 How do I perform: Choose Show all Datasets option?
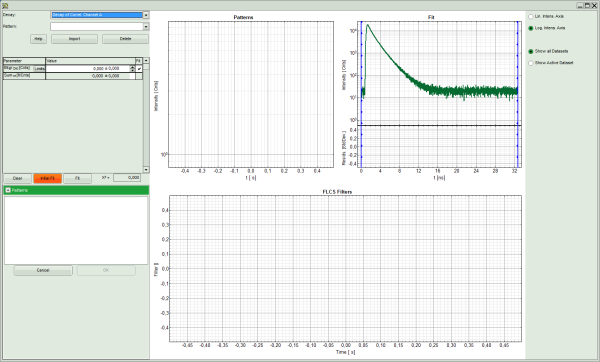pyautogui.click(x=531, y=51)
